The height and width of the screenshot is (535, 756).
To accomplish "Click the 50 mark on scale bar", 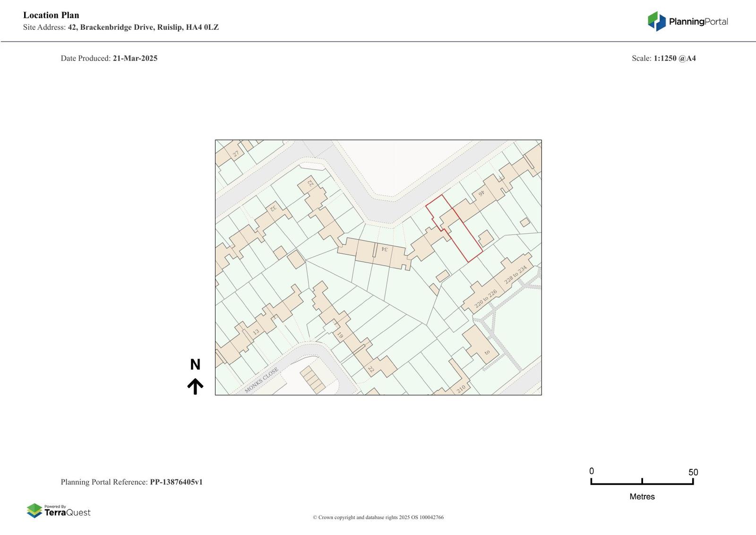I will [x=693, y=473].
